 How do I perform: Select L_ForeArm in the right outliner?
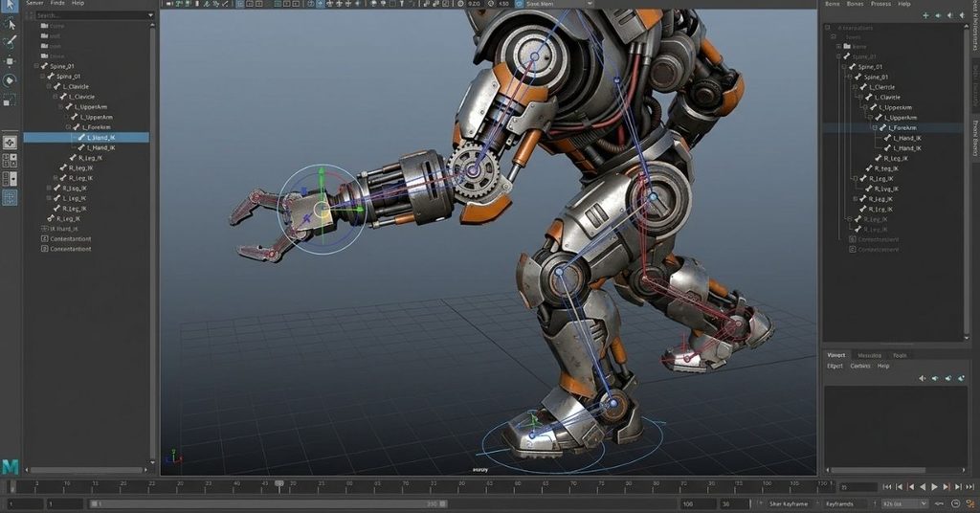click(902, 128)
